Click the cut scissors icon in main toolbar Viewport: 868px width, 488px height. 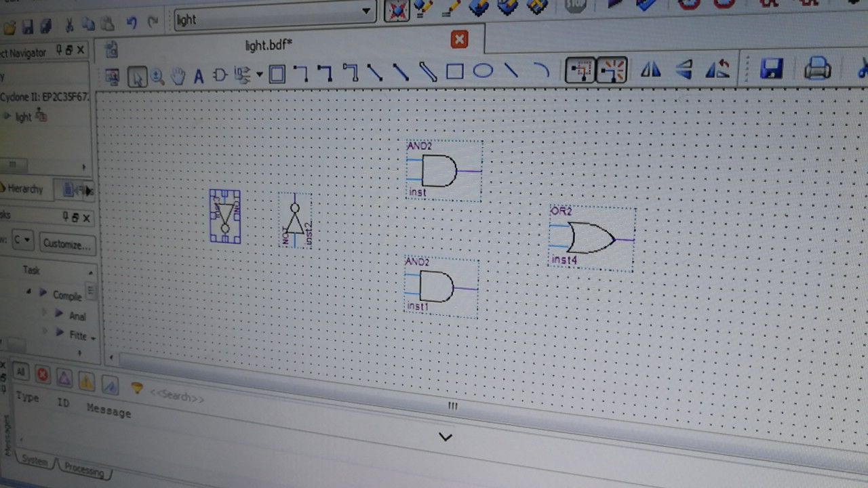(x=69, y=26)
